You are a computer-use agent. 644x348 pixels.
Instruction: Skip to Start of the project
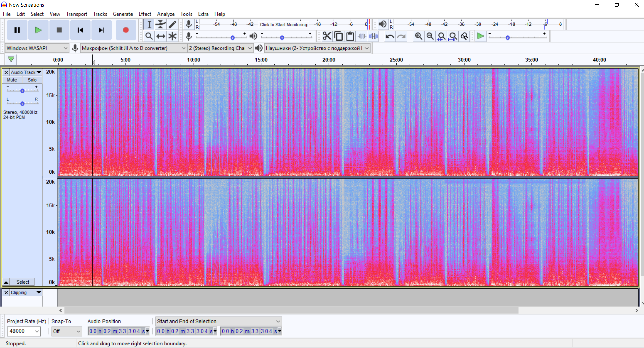pos(80,30)
